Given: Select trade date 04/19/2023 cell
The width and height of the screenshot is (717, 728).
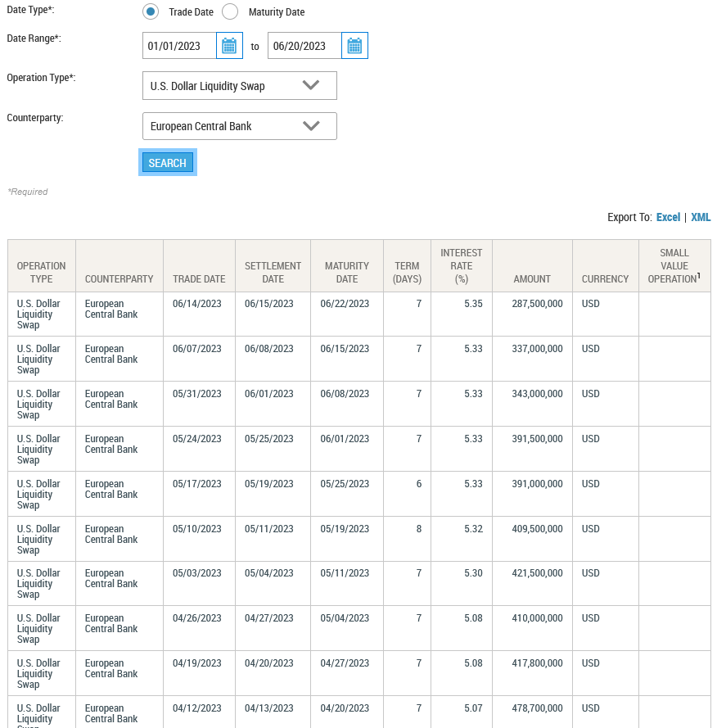Looking at the screenshot, I should coord(199,673).
